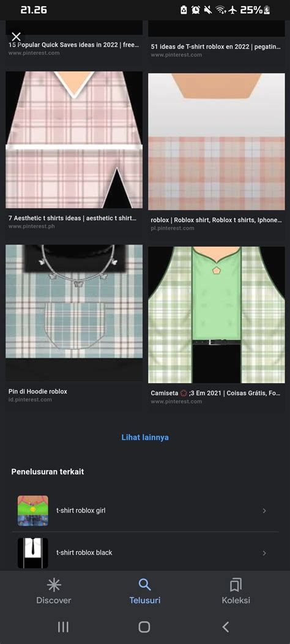This screenshot has height=644, width=290.
Task: Expand chevron beside t-shirt roblox black
Action: pyautogui.click(x=264, y=553)
